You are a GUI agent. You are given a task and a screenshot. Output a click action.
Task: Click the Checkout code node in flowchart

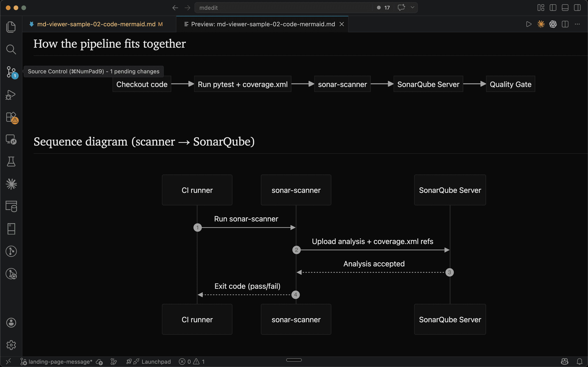tap(142, 84)
